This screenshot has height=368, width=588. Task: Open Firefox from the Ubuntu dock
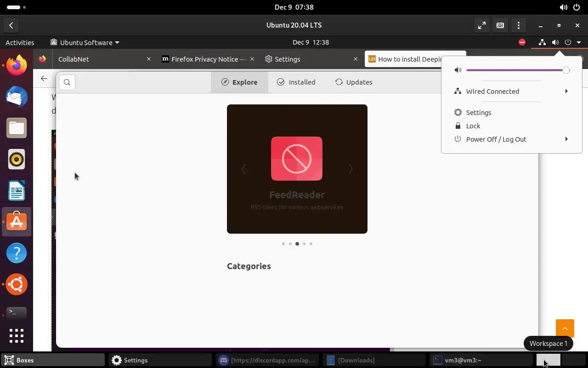click(17, 65)
